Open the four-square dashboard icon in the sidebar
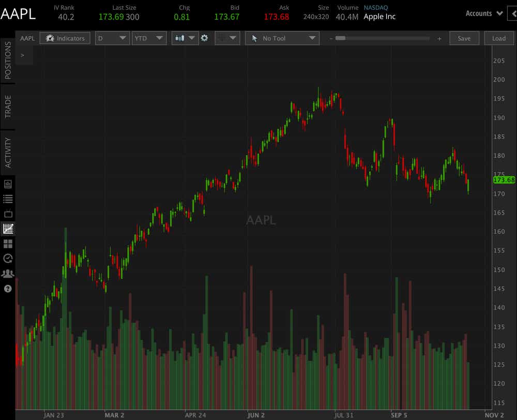 (8, 244)
